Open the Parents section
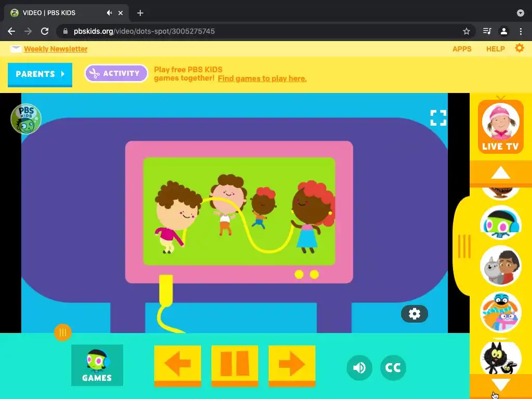532x399 pixels. 40,74
